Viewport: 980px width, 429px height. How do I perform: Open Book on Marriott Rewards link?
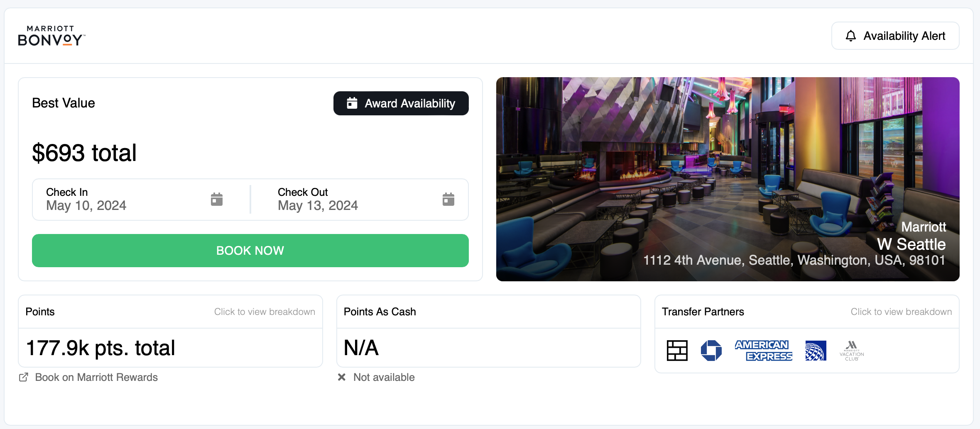(96, 377)
